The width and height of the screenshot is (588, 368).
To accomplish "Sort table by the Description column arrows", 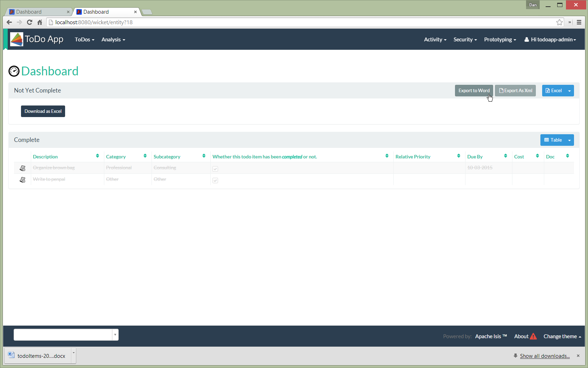I will pyautogui.click(x=97, y=156).
